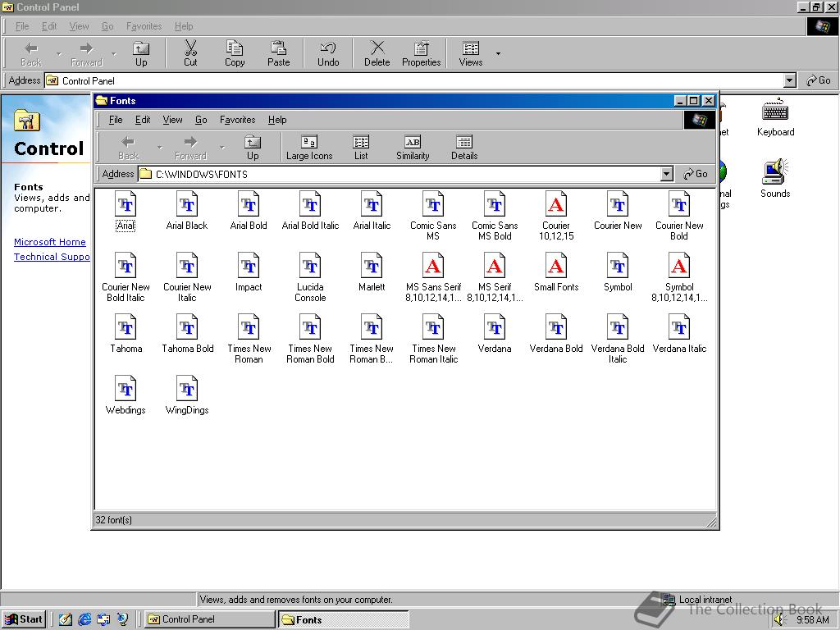The height and width of the screenshot is (630, 840).
Task: Click Go button beside Fonts address bar
Action: [x=696, y=174]
